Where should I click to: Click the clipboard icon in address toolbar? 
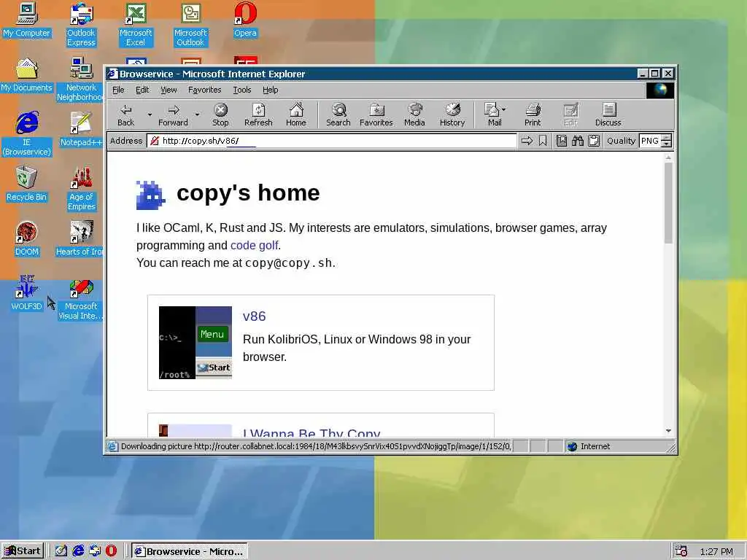coord(594,141)
